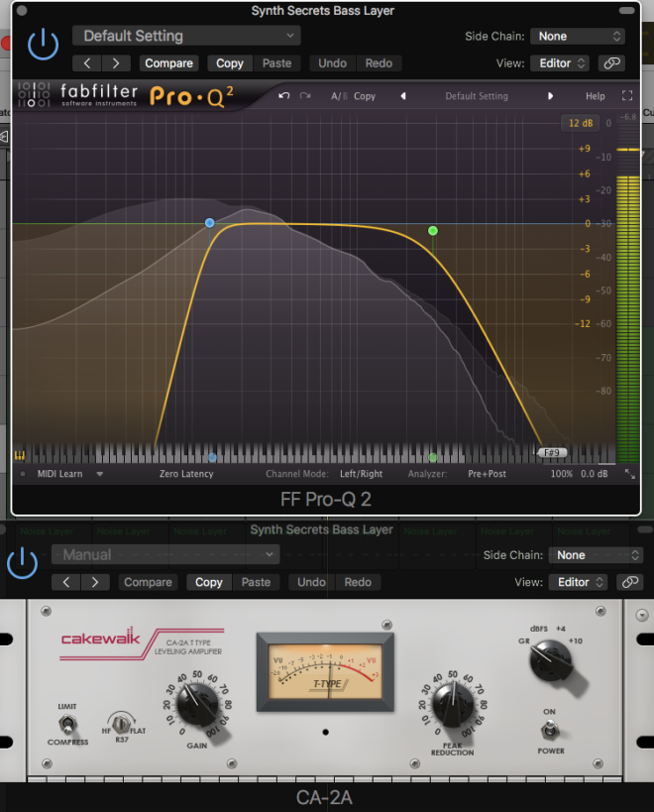Click FabFilter redo arrow icon
Viewport: 654px width, 812px height.
(305, 96)
